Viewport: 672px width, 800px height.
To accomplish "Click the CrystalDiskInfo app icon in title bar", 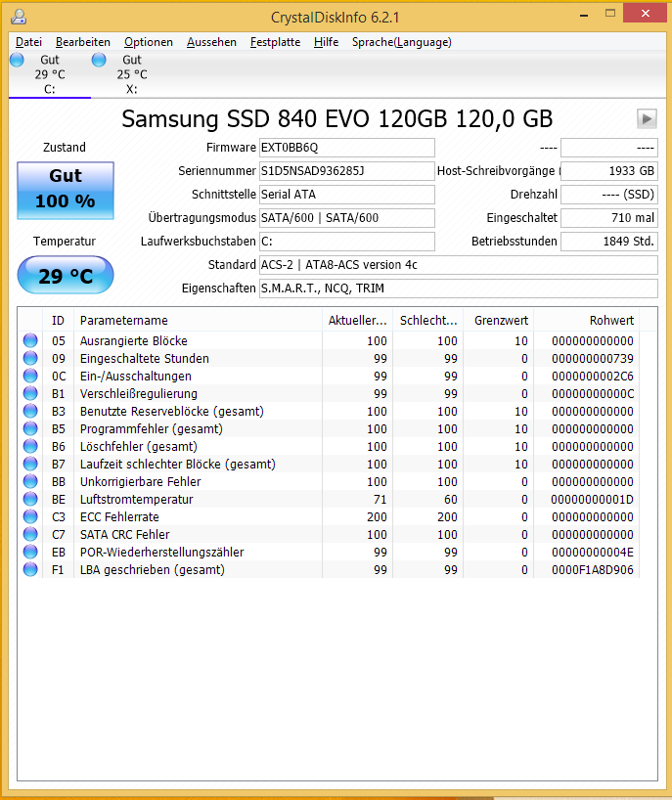I will 19,17.
